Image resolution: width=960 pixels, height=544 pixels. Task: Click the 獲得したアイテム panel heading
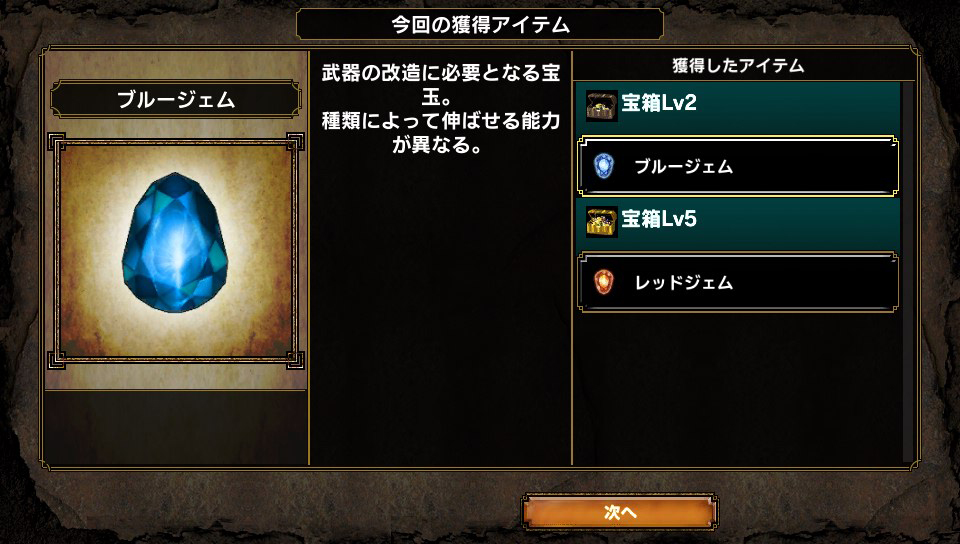click(738, 65)
